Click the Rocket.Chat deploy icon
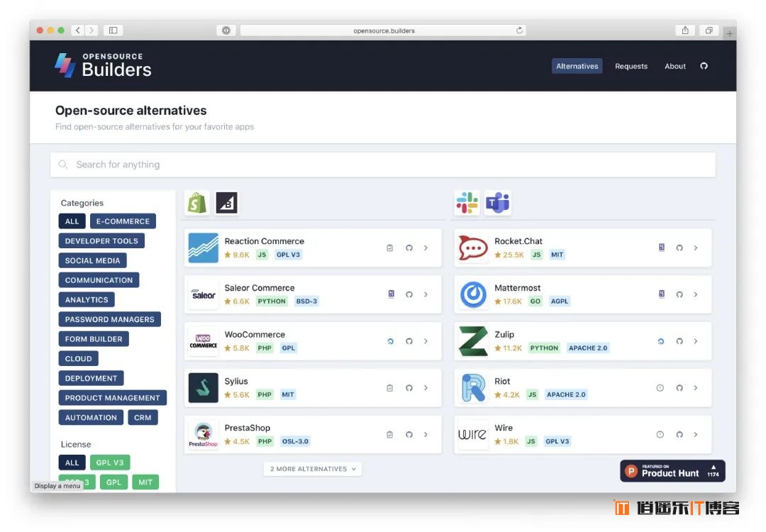 coord(661,248)
